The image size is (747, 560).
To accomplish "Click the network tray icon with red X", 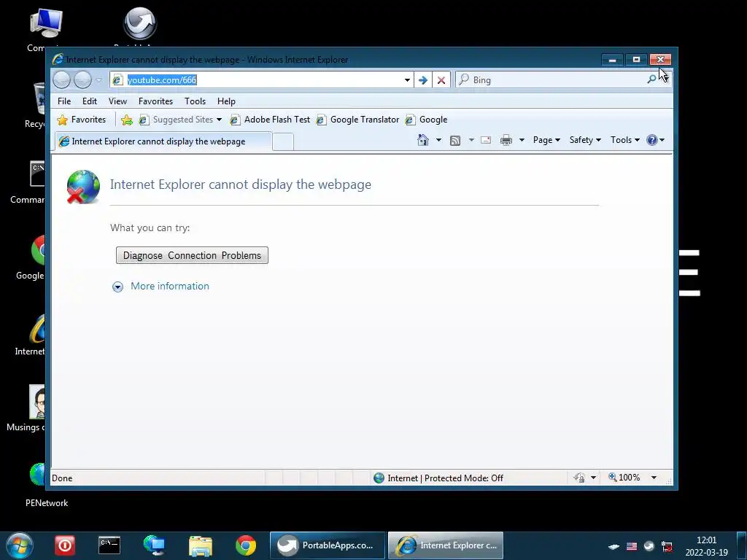I will tap(667, 546).
